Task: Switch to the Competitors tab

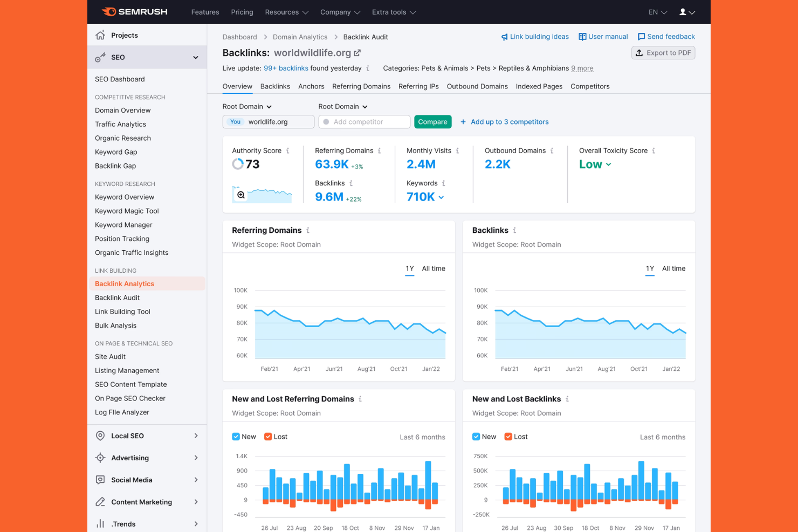Action: pos(590,86)
